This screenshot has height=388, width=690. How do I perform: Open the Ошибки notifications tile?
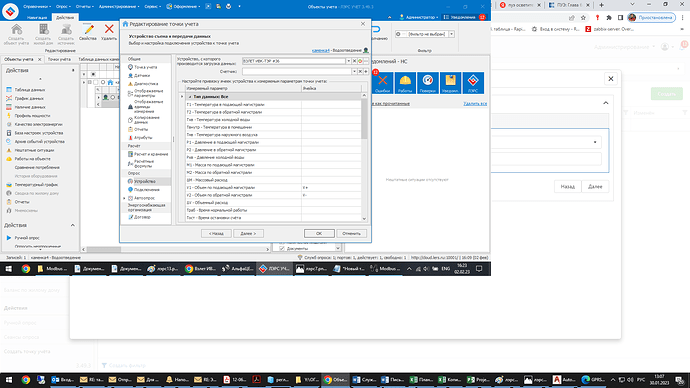click(x=382, y=83)
